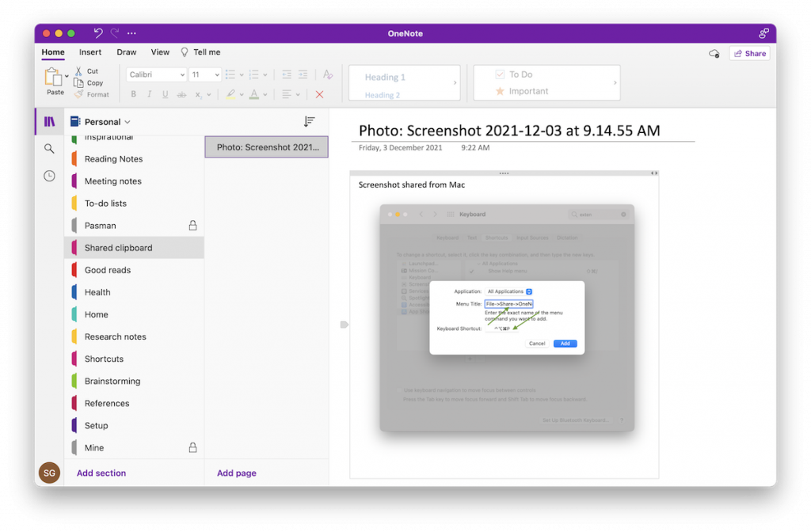
Task: Apply Italic formatting
Action: pyautogui.click(x=150, y=94)
